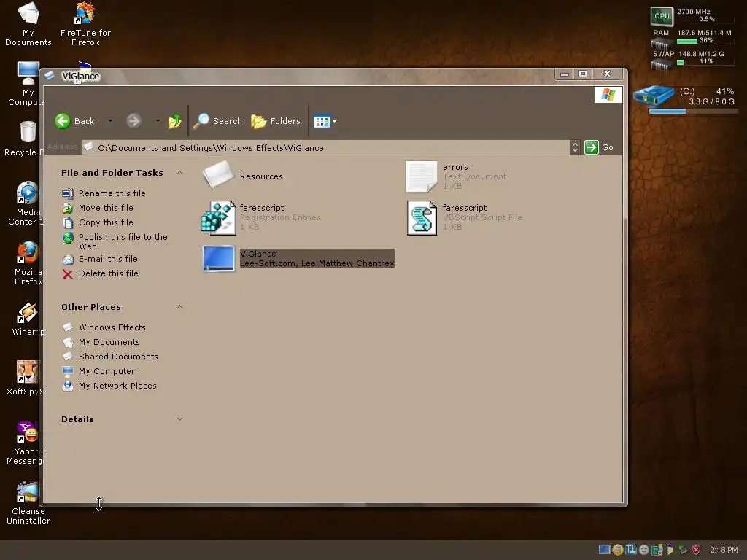Collapse File and Folder Tasks section
This screenshot has width=747, height=560.
click(179, 172)
